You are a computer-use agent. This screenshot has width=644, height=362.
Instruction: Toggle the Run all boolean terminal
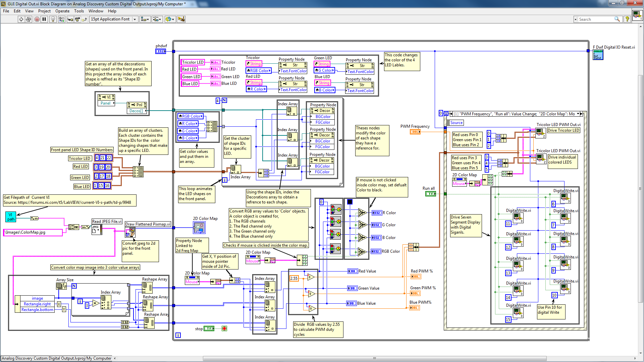pos(431,194)
